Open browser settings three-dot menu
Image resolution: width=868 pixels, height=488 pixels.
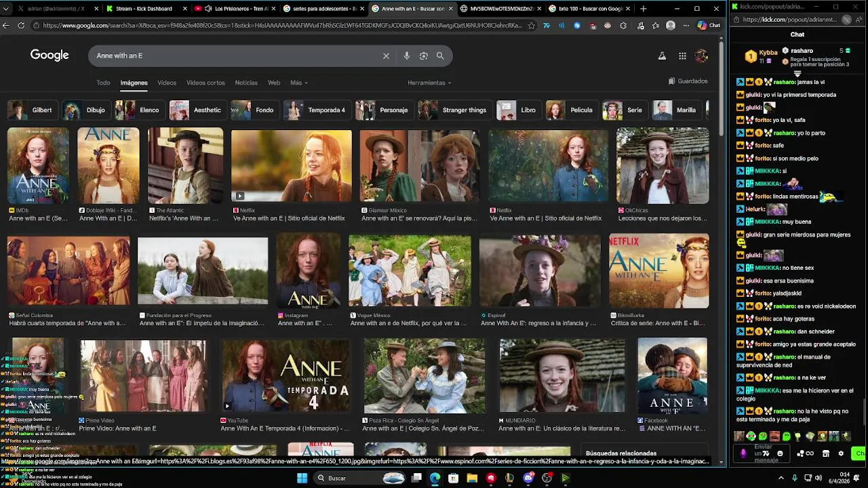[686, 25]
